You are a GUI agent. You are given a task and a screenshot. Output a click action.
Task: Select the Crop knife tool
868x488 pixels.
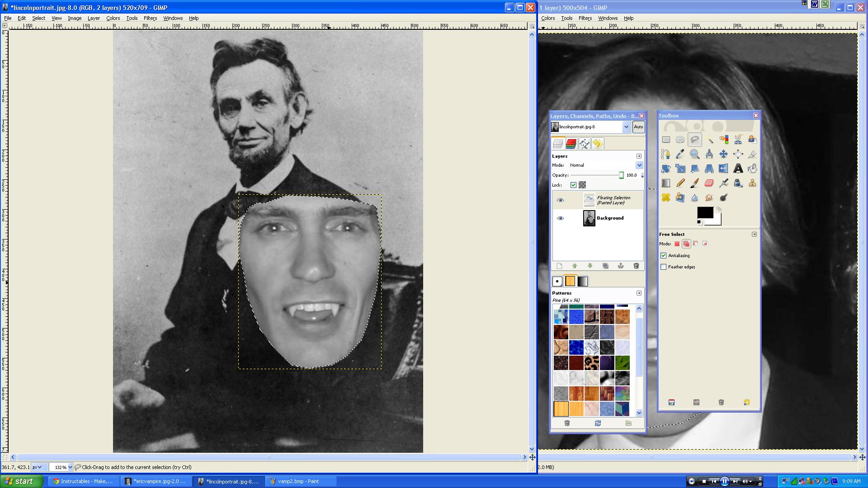pyautogui.click(x=752, y=154)
